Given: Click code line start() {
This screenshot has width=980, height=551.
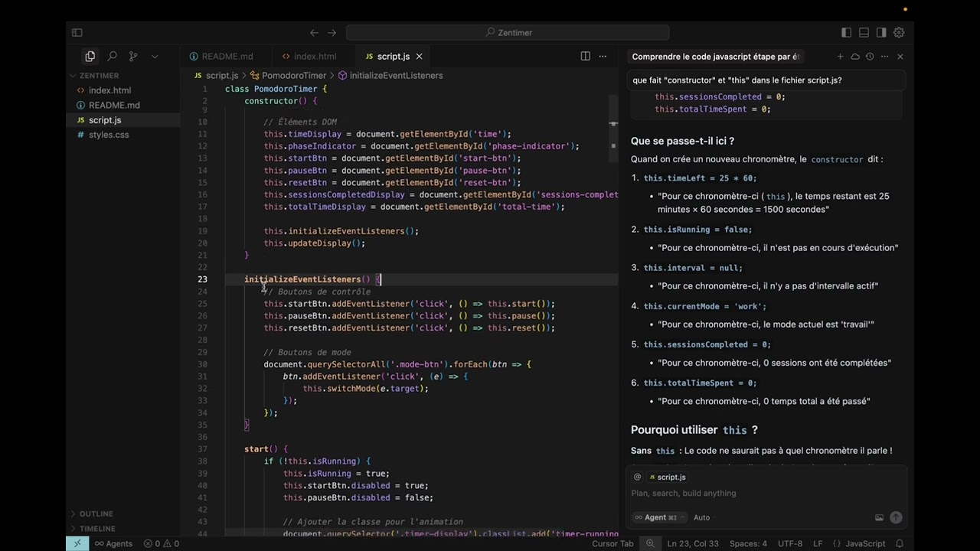Looking at the screenshot, I should (x=266, y=449).
